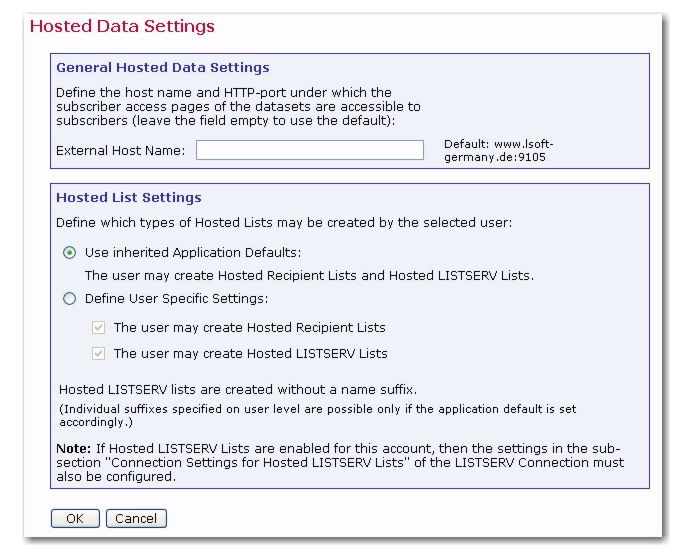Screen dimensions: 695x558
Task: Click the label text beside the Recipient Lists checkbox
Action: point(250,328)
